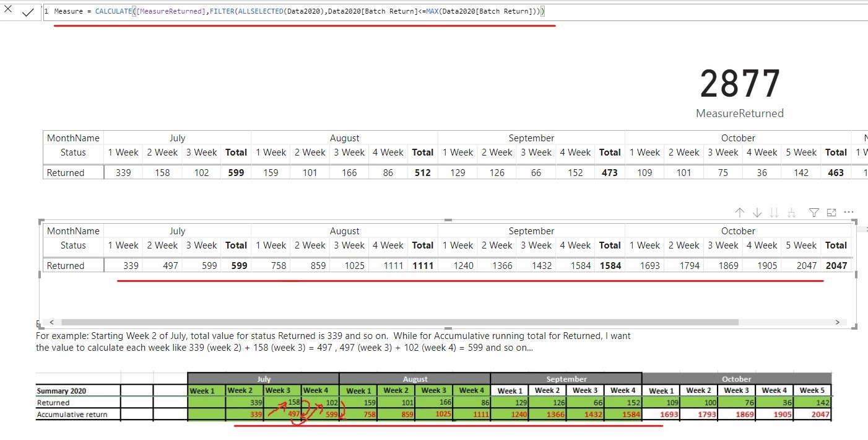868x440 pixels.
Task: Click 'Week 5' header in the Excel image
Action: pos(812,390)
